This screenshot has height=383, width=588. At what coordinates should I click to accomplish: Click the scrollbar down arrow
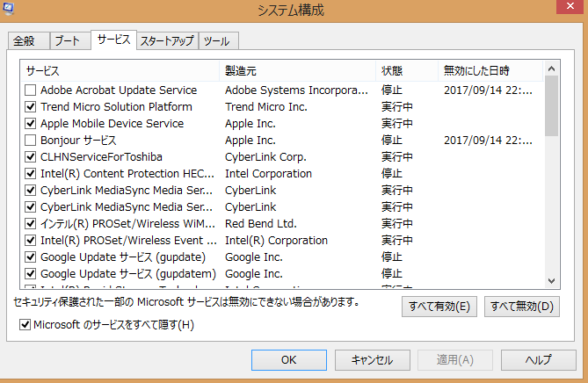point(551,281)
